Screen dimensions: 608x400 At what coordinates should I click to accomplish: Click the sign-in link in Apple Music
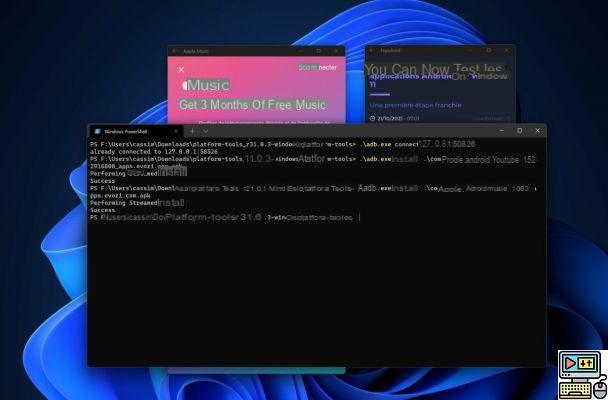pos(317,67)
